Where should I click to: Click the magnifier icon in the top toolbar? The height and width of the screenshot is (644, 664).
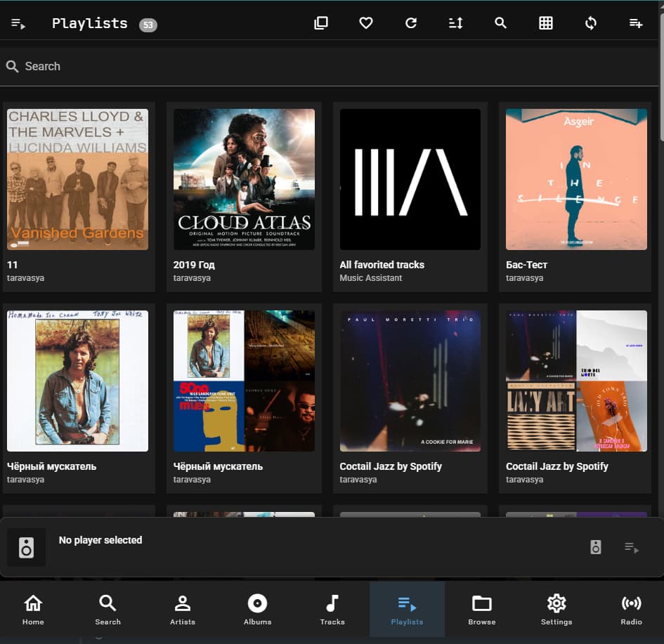[500, 23]
